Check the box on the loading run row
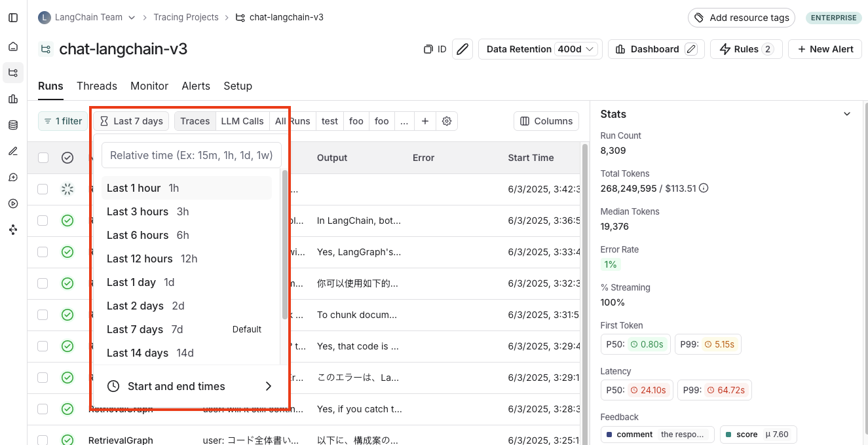868x445 pixels. coord(43,189)
